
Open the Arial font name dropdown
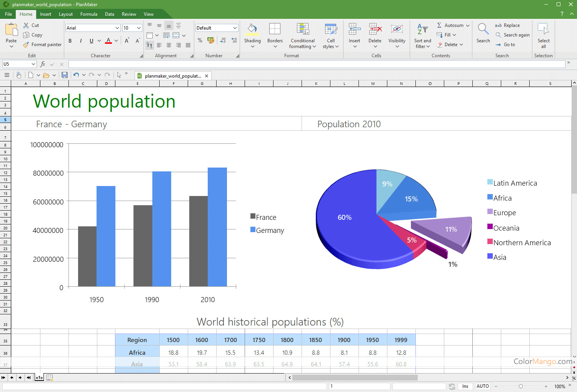point(117,28)
